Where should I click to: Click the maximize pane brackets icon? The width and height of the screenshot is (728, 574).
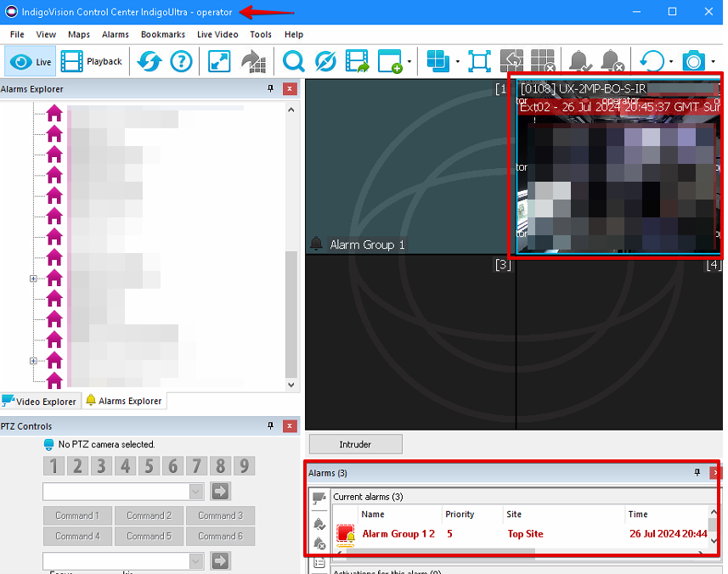tap(480, 61)
